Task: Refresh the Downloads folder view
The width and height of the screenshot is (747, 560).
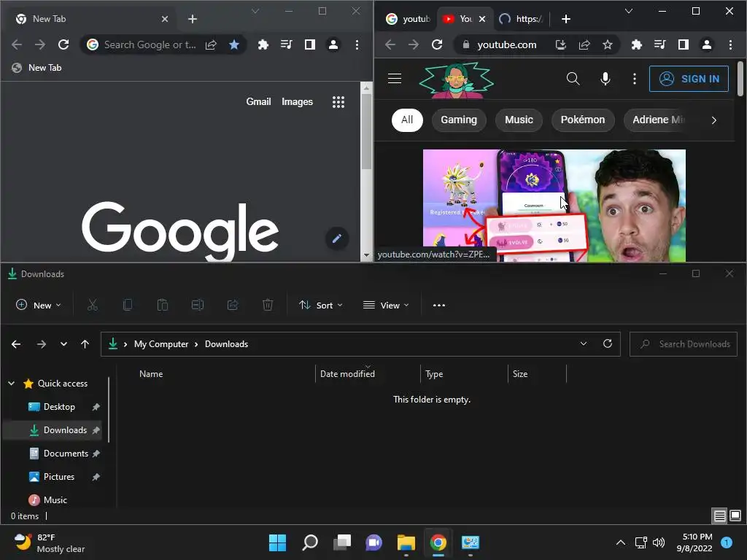Action: [x=608, y=344]
